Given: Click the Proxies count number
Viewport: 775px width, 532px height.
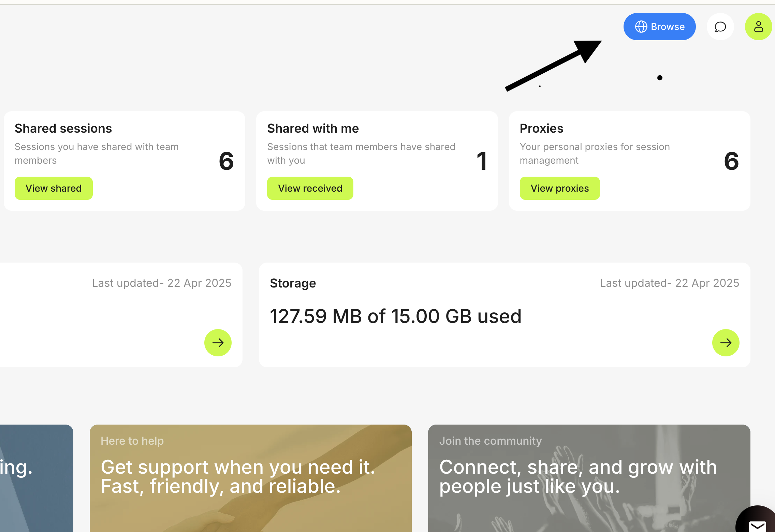Looking at the screenshot, I should [x=731, y=161].
